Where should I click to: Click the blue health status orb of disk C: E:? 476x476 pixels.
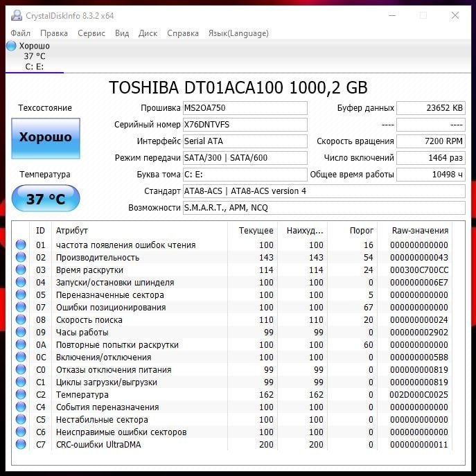tap(11, 46)
